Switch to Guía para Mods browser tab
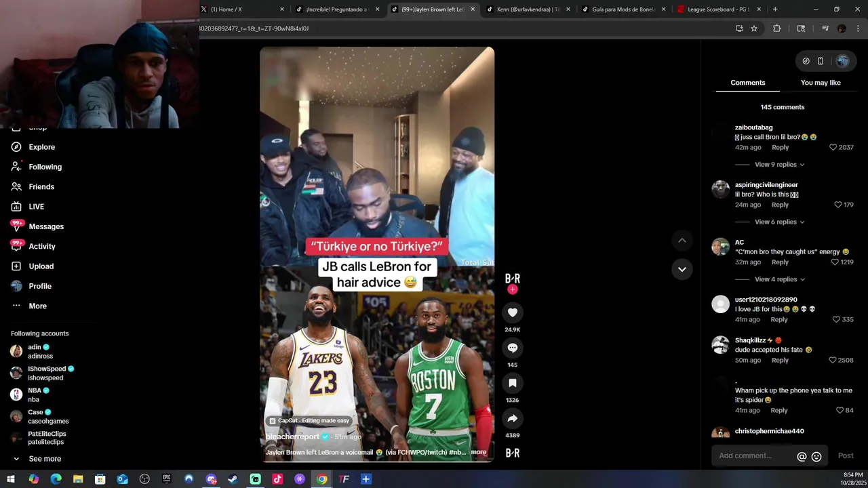 [x=623, y=9]
